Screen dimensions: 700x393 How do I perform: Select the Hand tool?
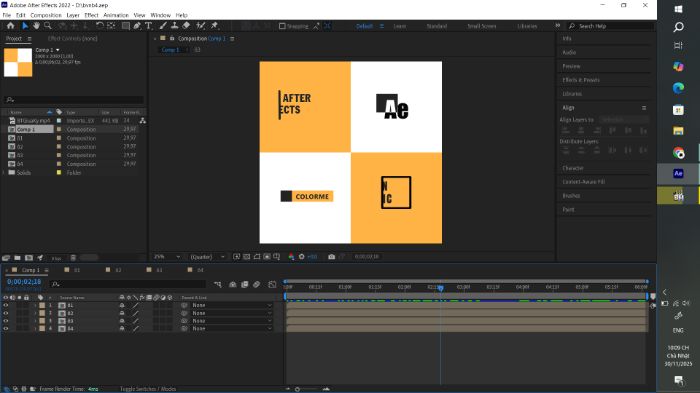pyautogui.click(x=36, y=26)
